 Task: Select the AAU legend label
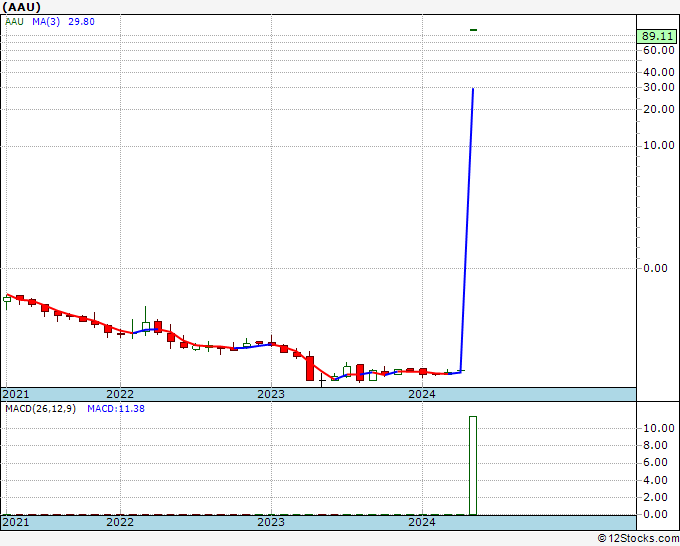click(x=14, y=22)
